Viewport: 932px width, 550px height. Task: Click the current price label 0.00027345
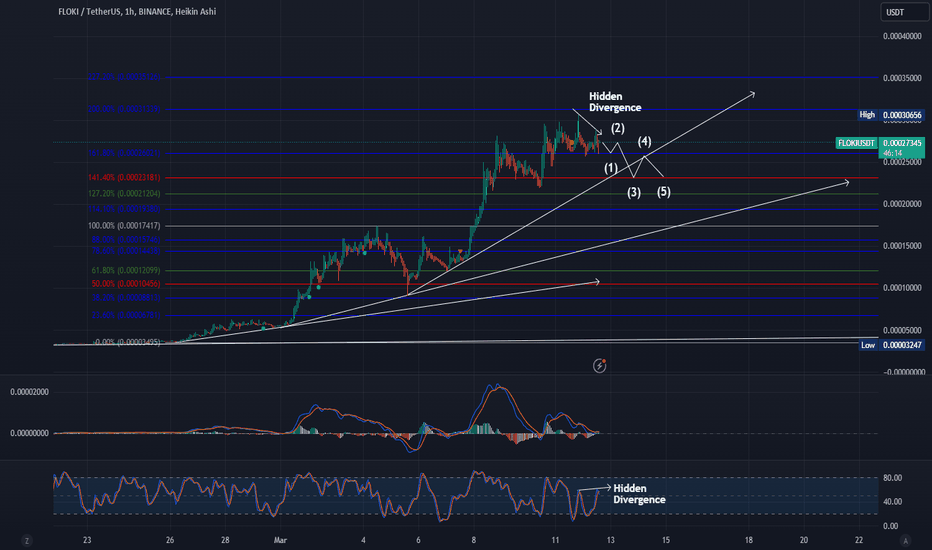902,143
